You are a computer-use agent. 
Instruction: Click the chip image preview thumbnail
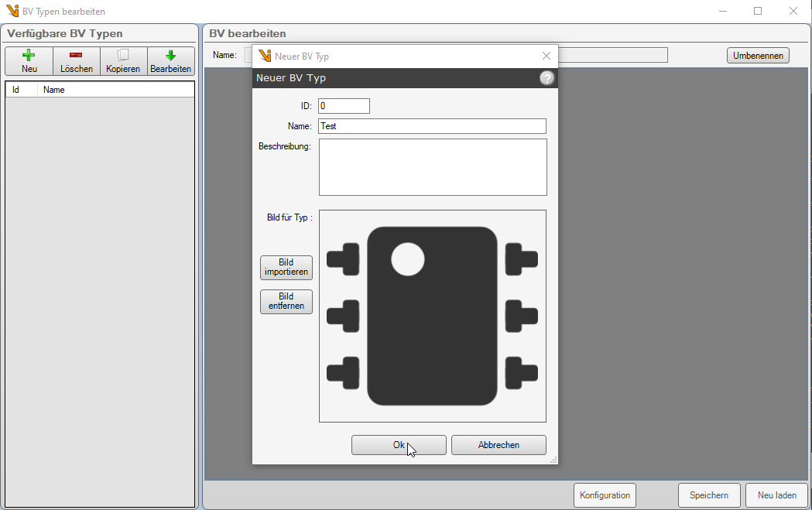tap(433, 316)
